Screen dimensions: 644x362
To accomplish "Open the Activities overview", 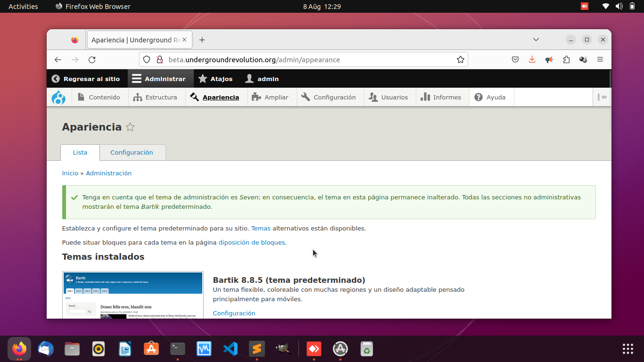I will click(23, 6).
